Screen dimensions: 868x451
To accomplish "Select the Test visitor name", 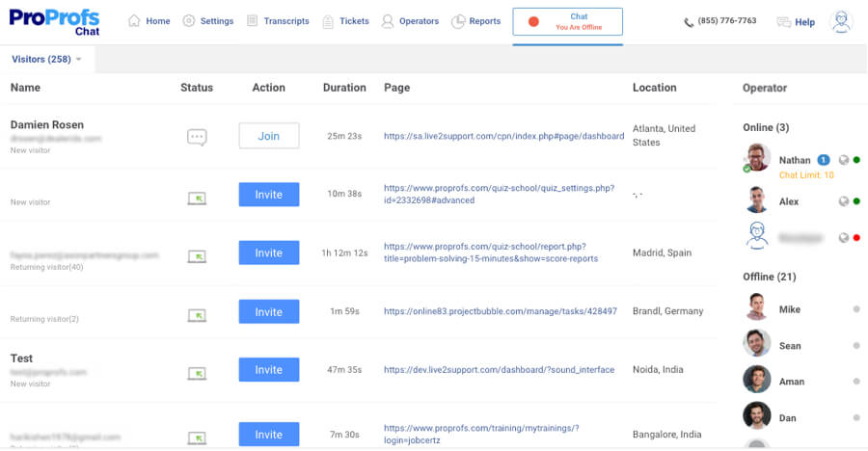I will pos(21,358).
